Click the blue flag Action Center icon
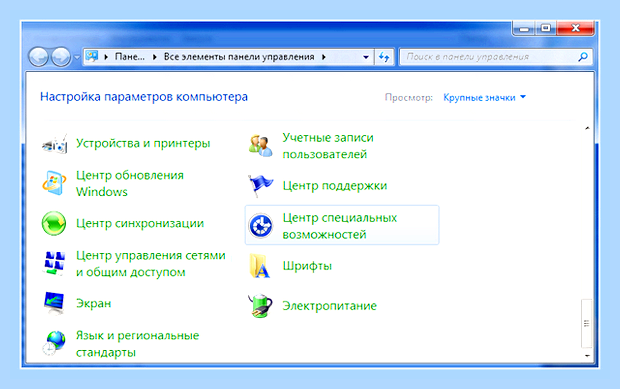The width and height of the screenshot is (620, 389). (261, 186)
